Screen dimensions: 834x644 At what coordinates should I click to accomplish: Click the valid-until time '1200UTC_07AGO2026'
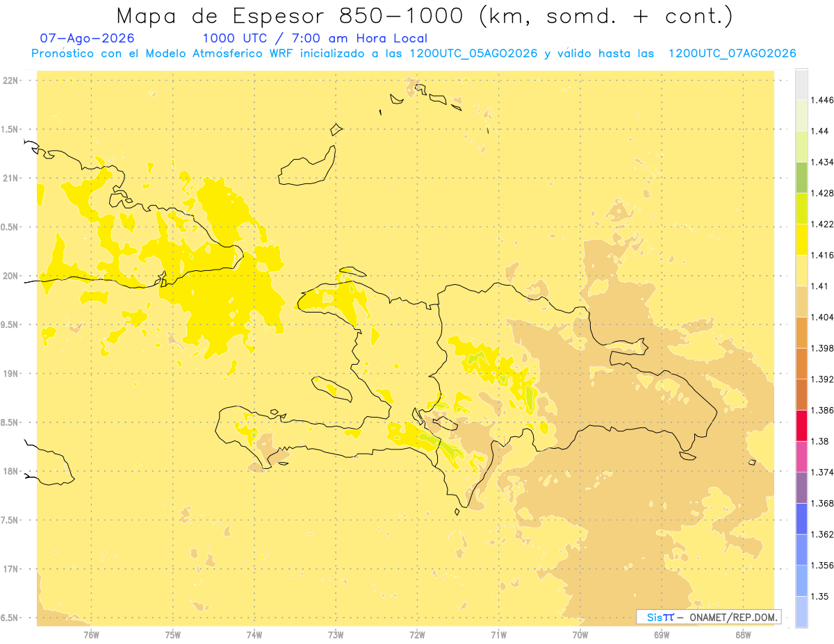[732, 53]
